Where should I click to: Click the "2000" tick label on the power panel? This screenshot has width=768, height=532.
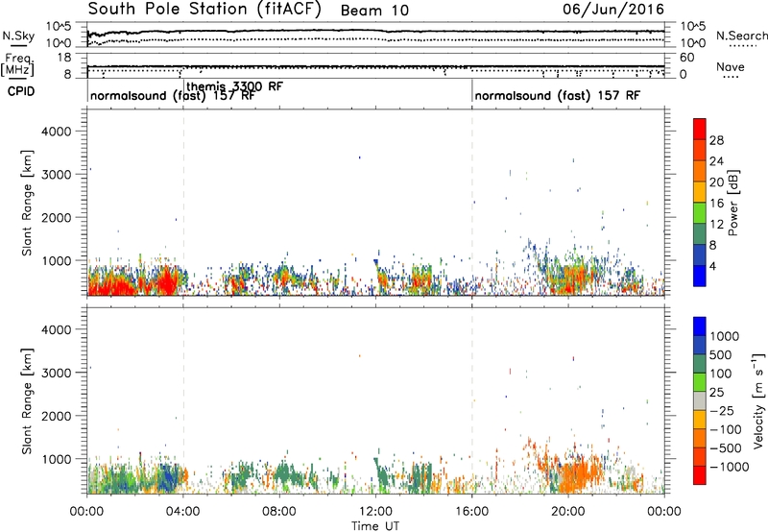pos(56,217)
